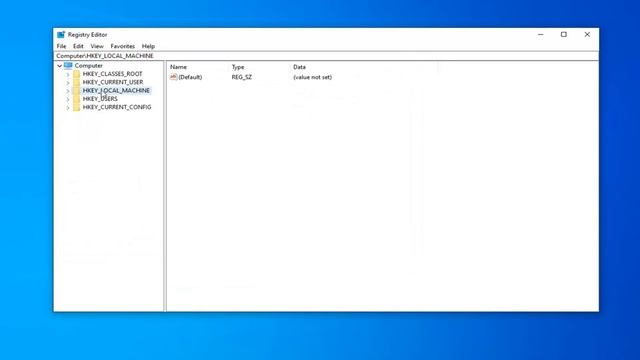
Task: Select HKEY_CLASSES_ROOT key
Action: tap(112, 74)
